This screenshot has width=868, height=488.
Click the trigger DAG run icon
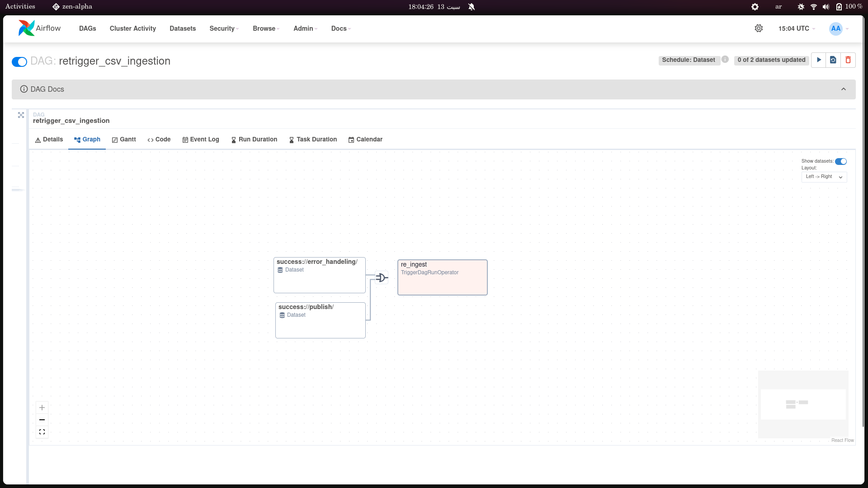pyautogui.click(x=819, y=60)
